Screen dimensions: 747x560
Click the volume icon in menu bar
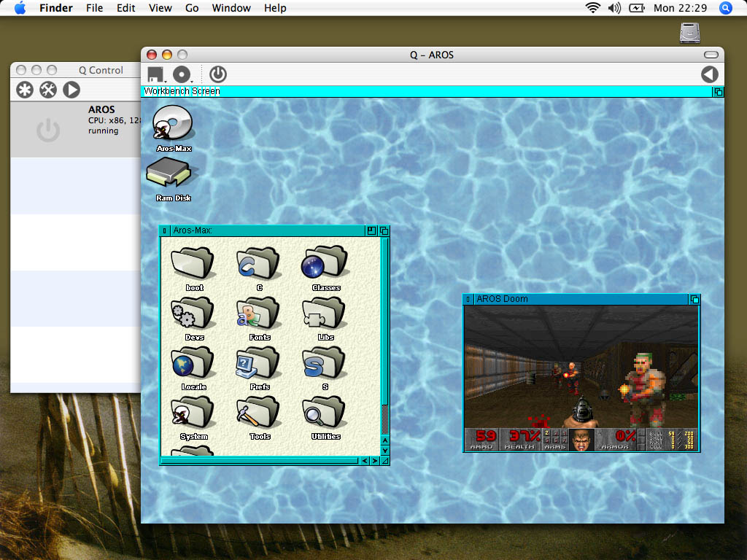click(x=614, y=7)
